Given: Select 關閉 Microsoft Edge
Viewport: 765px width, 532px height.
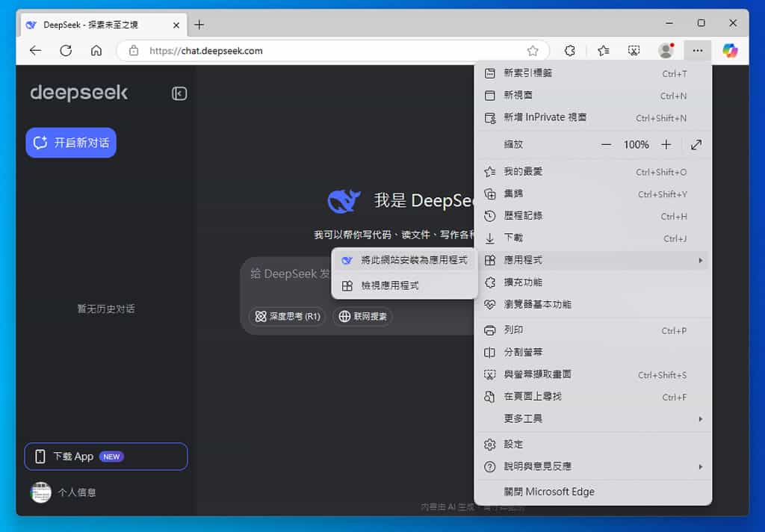Looking at the screenshot, I should click(592, 492).
